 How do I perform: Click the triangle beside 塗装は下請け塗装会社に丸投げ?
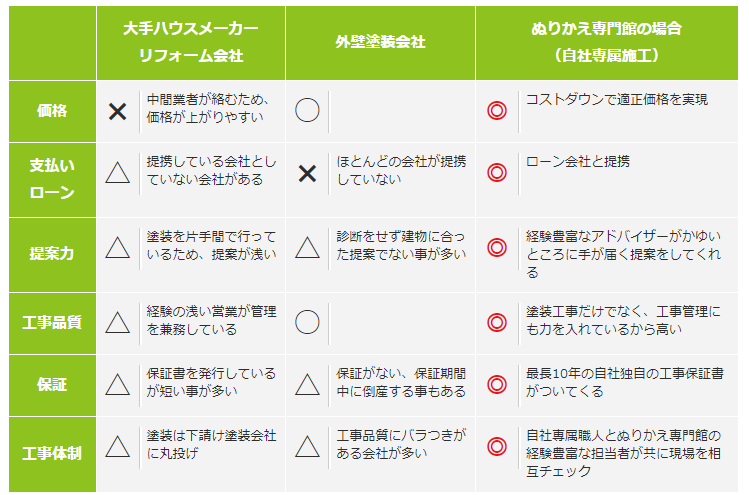(x=118, y=446)
